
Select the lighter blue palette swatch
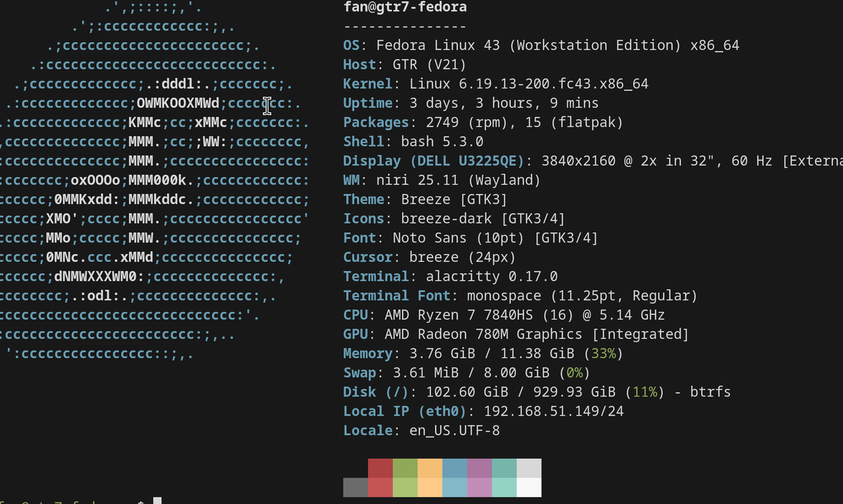pyautogui.click(x=455, y=487)
